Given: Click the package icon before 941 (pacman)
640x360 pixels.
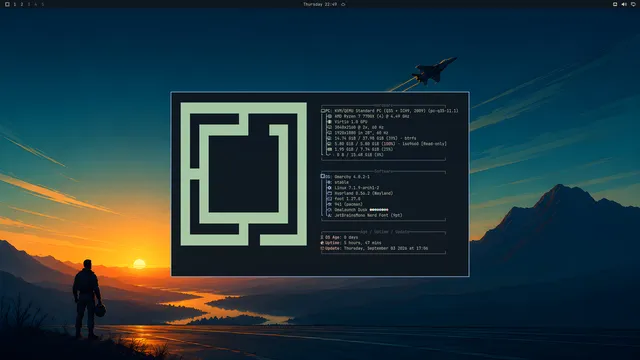Looking at the screenshot, I should (329, 204).
